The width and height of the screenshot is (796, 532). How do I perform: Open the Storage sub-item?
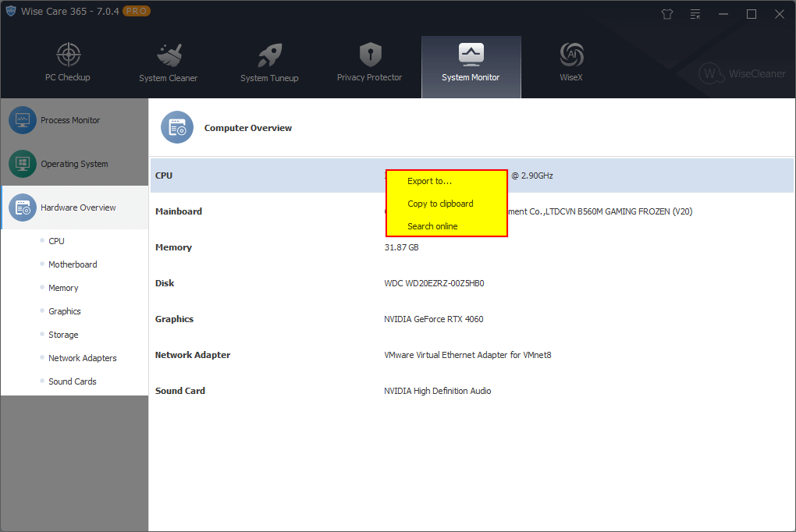[x=63, y=335]
